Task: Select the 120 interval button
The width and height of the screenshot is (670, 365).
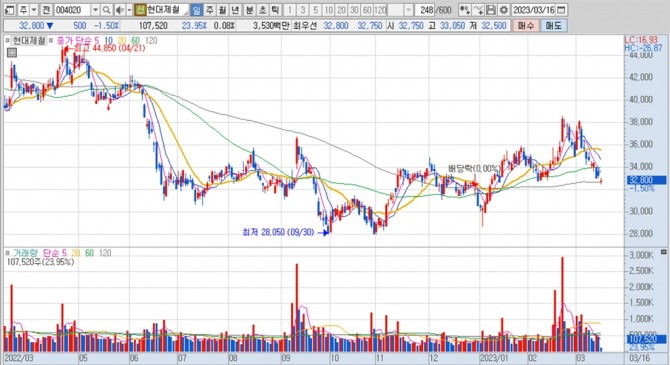Action: (x=380, y=10)
